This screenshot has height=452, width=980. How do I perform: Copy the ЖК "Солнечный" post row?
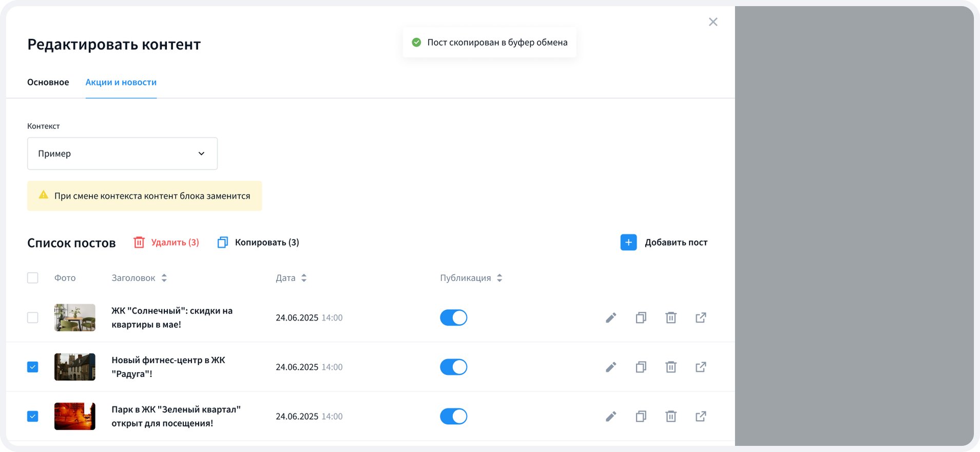point(641,318)
